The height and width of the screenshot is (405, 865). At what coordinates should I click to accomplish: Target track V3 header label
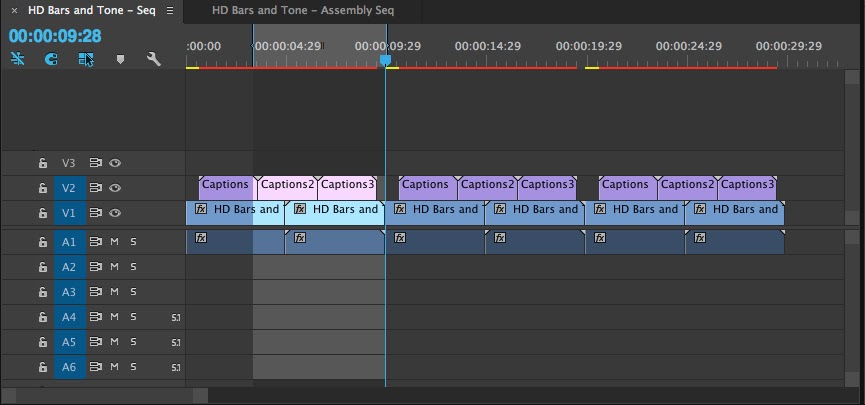coord(68,163)
